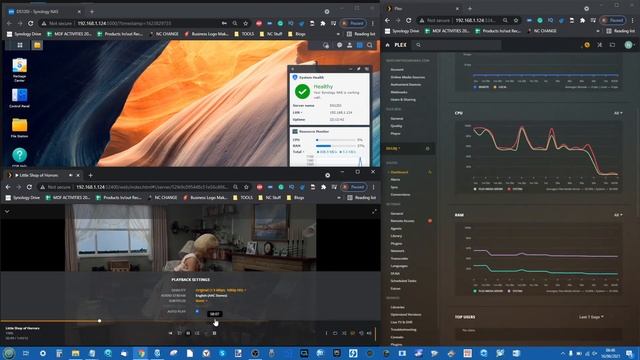The height and width of the screenshot is (360, 640).
Task: Toggle Plex Media Server legend in CPU chart
Action: tap(488, 189)
